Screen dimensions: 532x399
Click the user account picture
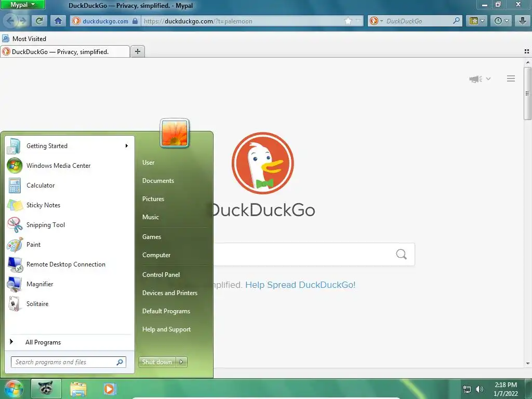[175, 134]
